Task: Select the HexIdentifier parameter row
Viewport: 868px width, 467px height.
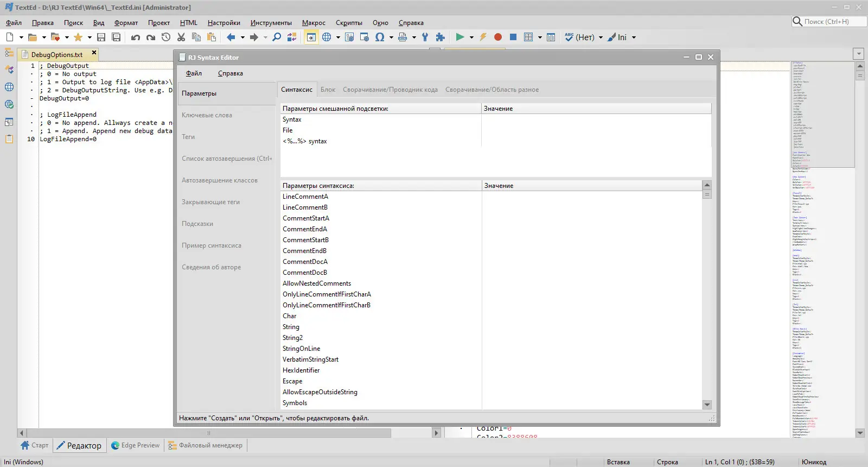Action: coord(491,370)
